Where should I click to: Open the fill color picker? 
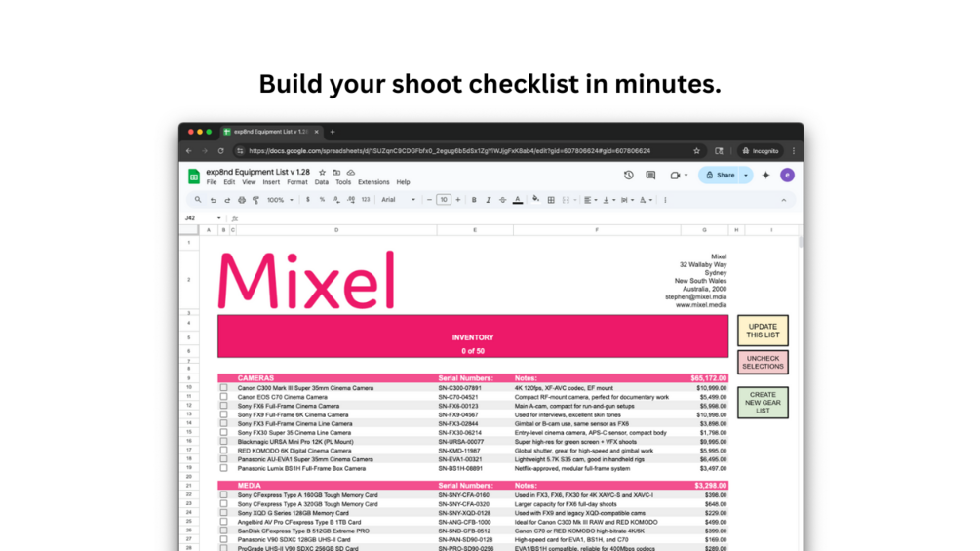pos(535,200)
